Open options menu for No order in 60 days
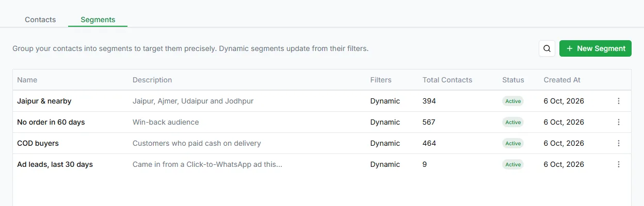The image size is (644, 206). pos(619,122)
